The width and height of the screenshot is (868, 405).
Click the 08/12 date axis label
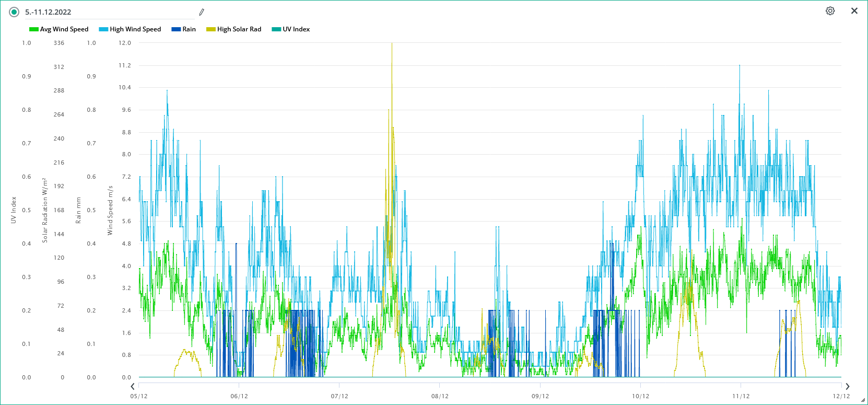click(440, 396)
